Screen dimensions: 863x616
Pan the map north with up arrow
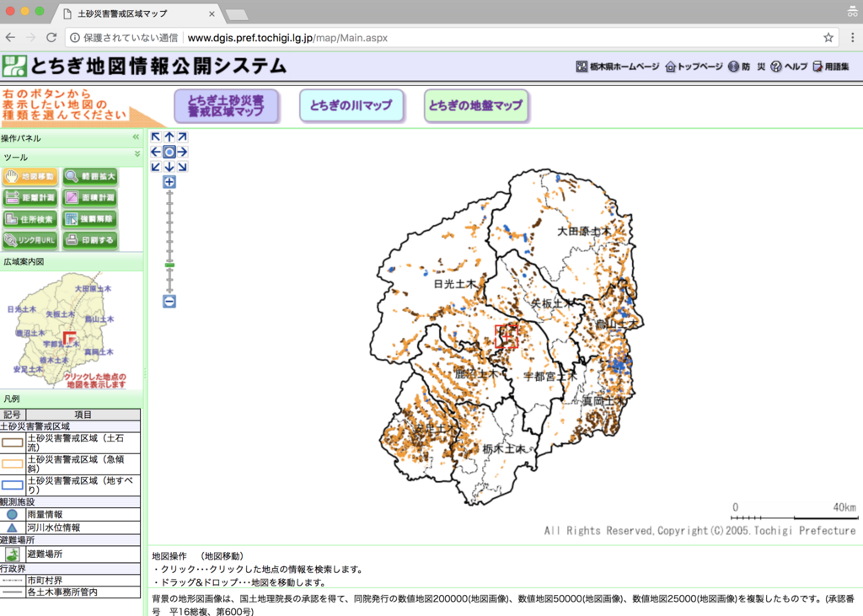[x=169, y=137]
